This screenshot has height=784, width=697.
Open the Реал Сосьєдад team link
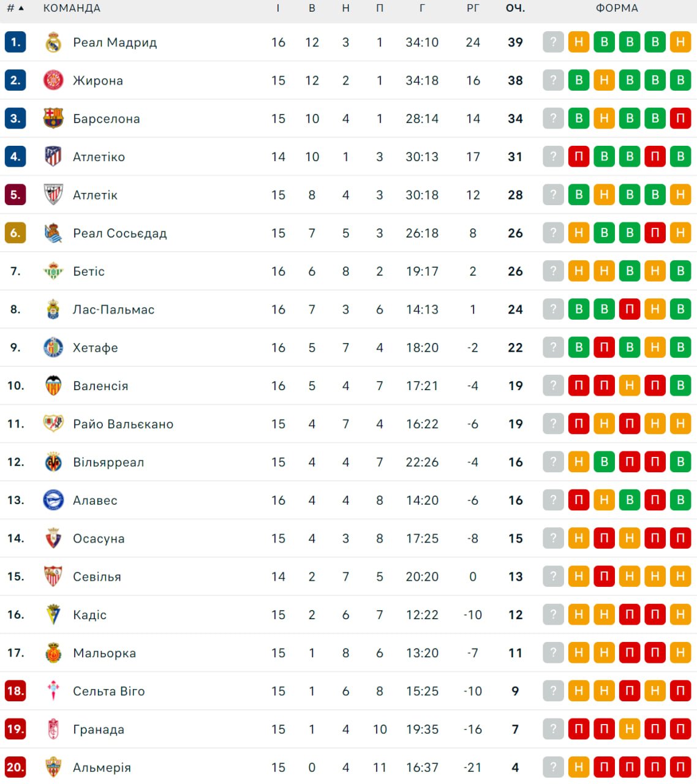click(119, 233)
